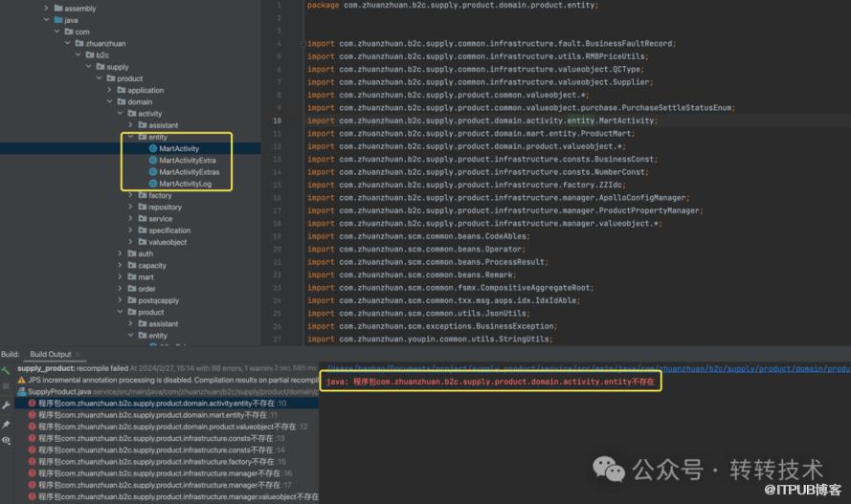Select the infrastructure.manager 不存在 error at line 16

[x=165, y=473]
